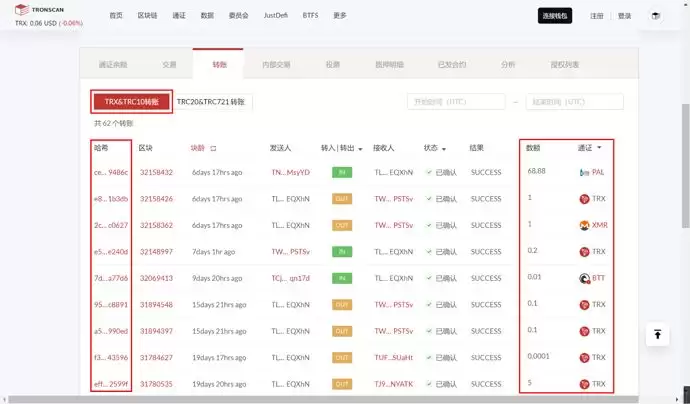The image size is (690, 404).
Task: Switch to the 分析 tab
Action: 508,65
